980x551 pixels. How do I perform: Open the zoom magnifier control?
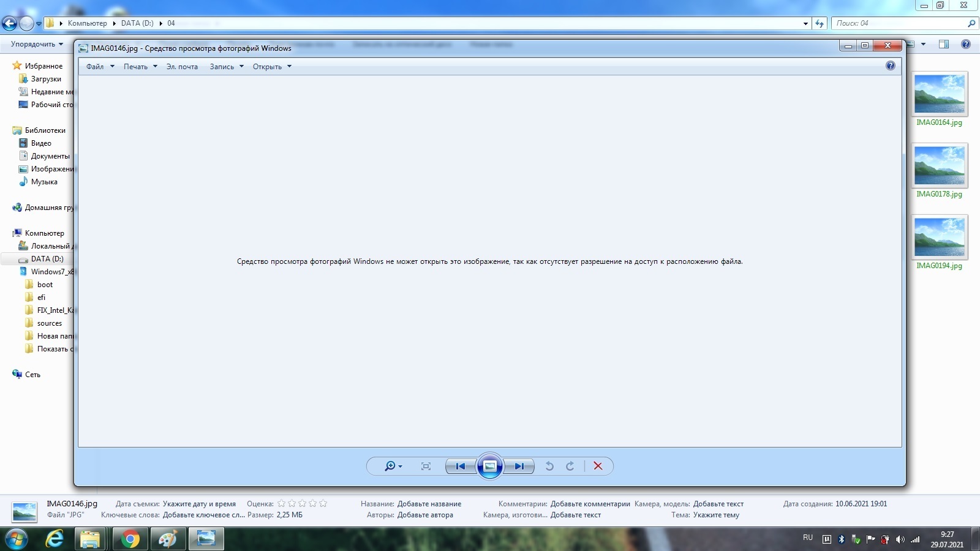393,467
